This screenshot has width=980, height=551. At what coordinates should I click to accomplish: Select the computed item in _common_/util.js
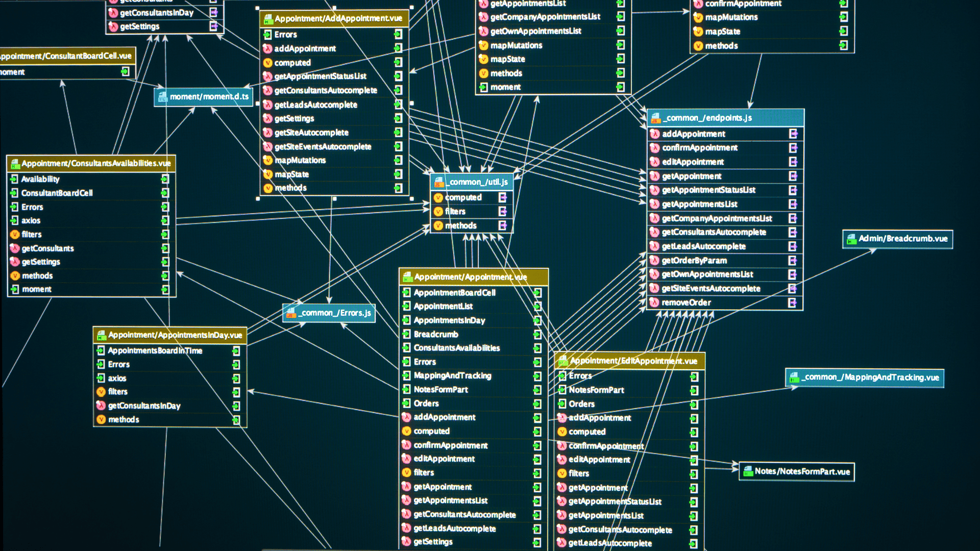467,197
